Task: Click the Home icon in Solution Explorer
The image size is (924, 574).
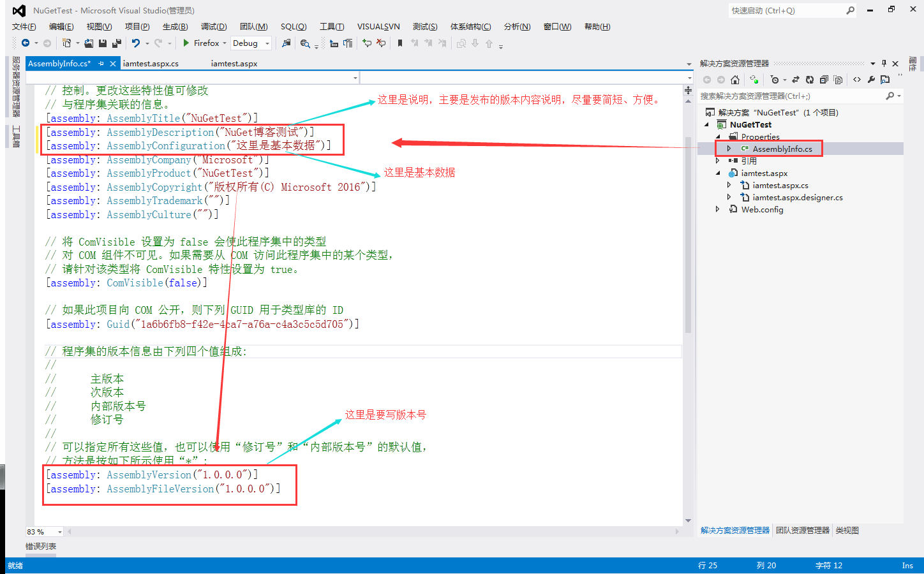Action: [x=735, y=80]
